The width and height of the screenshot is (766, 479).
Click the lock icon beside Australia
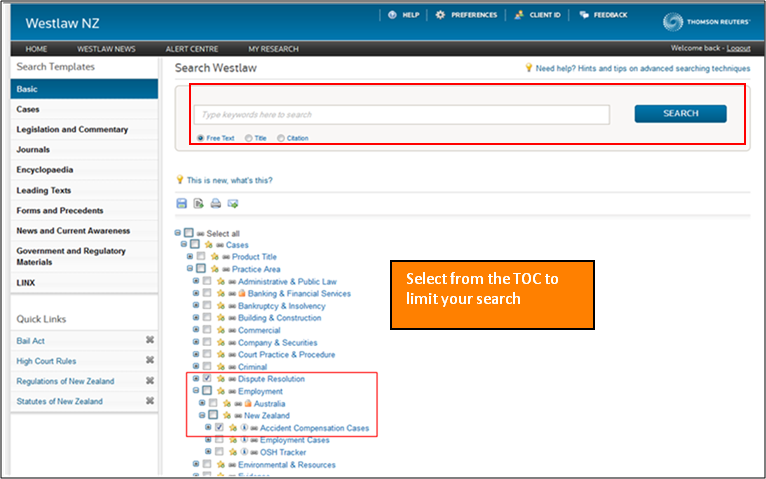(248, 403)
